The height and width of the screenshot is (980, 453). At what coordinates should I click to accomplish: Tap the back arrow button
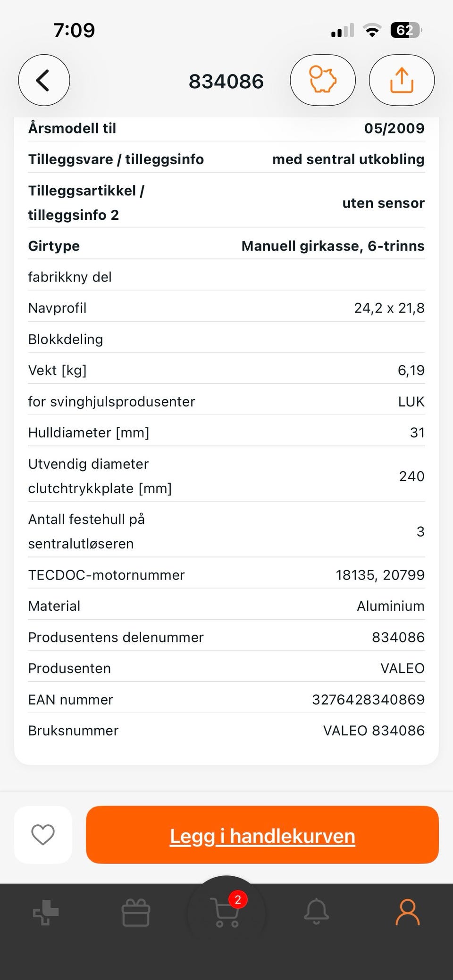[44, 80]
